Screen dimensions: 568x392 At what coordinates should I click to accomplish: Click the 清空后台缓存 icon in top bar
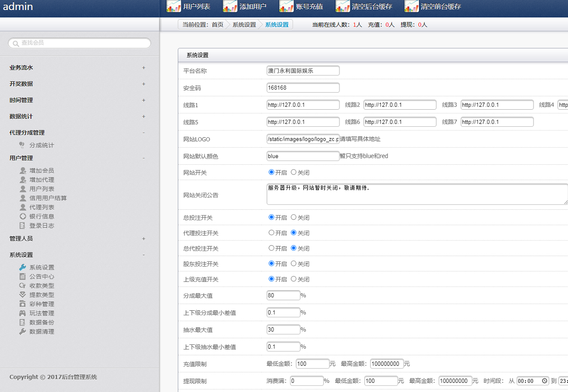343,6
